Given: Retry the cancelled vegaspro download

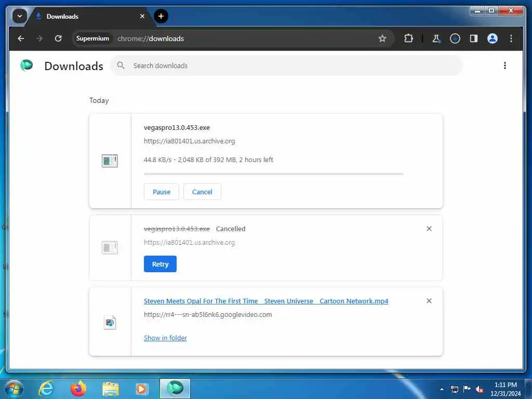Looking at the screenshot, I should [160, 264].
